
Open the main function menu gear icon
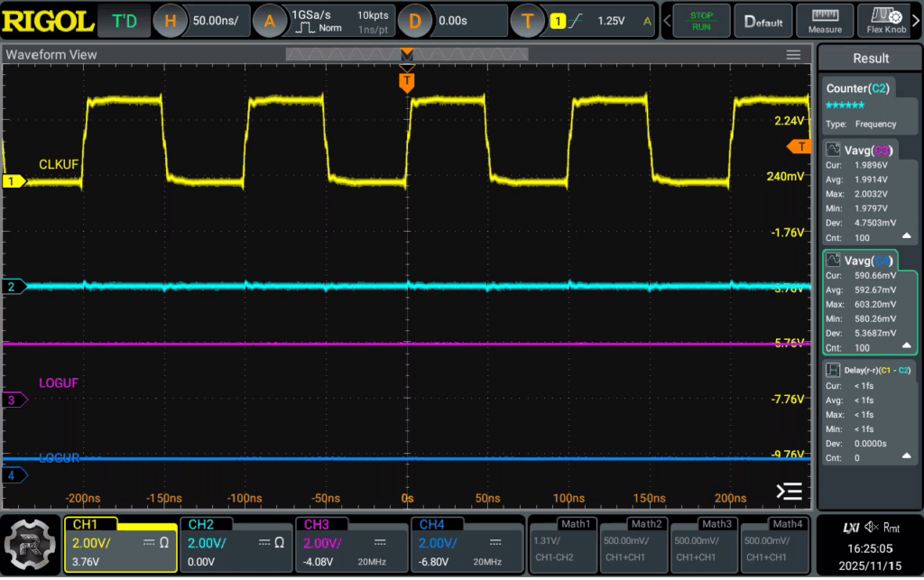30,545
